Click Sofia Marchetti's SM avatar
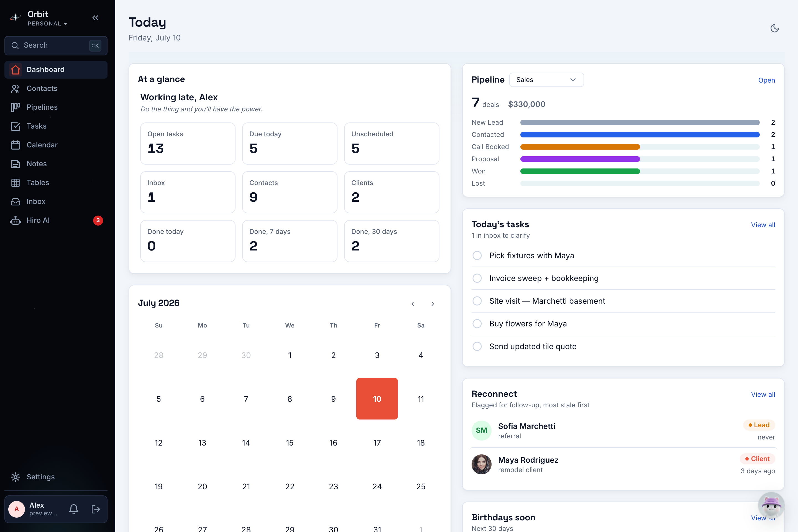The height and width of the screenshot is (532, 798). click(482, 431)
